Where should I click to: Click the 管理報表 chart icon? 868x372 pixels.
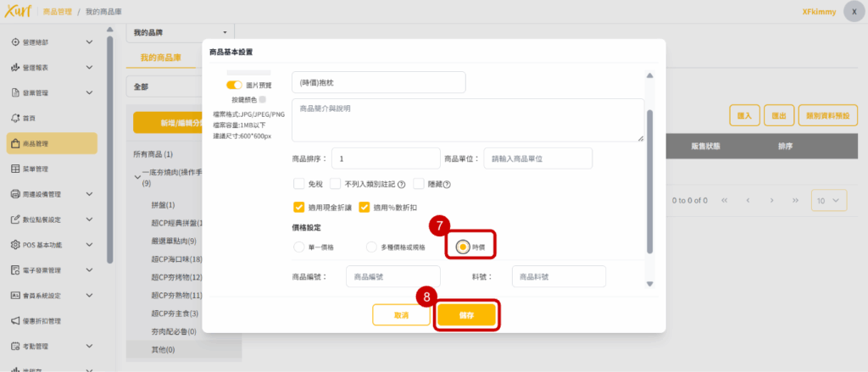(15, 67)
